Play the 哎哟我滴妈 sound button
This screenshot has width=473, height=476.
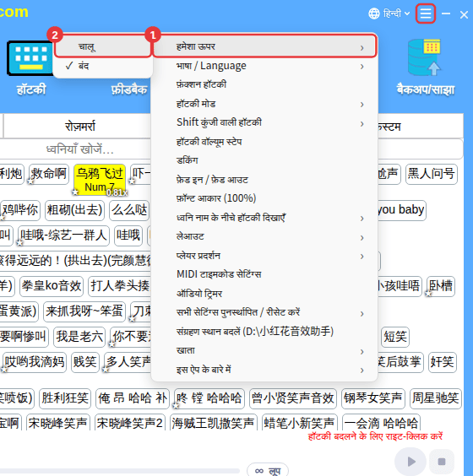pyautogui.click(x=35, y=362)
